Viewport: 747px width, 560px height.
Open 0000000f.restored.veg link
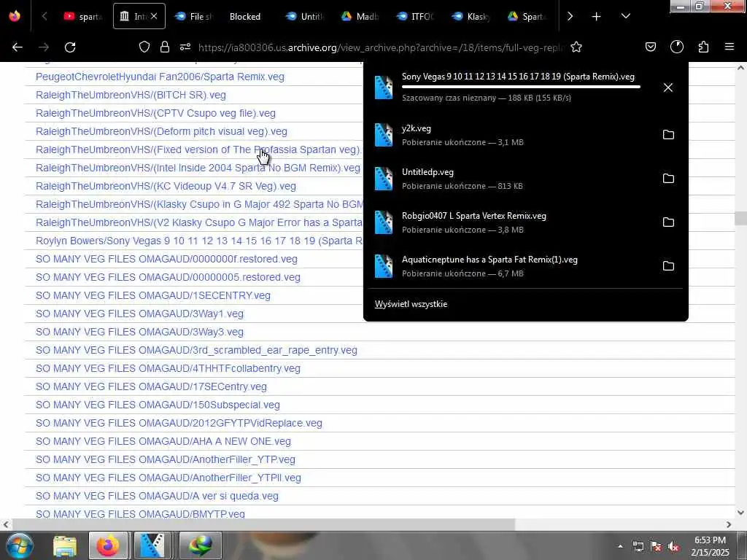(166, 259)
